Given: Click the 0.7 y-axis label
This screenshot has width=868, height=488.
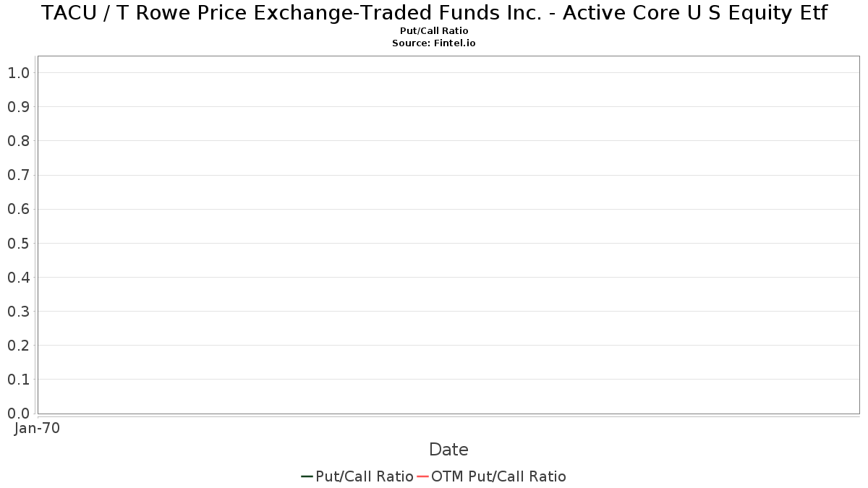Looking at the screenshot, I should click(x=18, y=175).
